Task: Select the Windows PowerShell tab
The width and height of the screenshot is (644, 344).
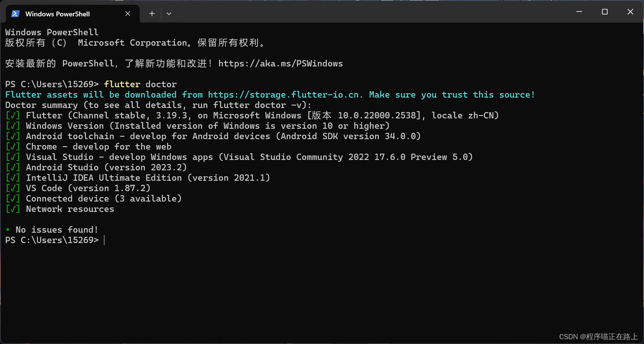Action: [x=73, y=14]
